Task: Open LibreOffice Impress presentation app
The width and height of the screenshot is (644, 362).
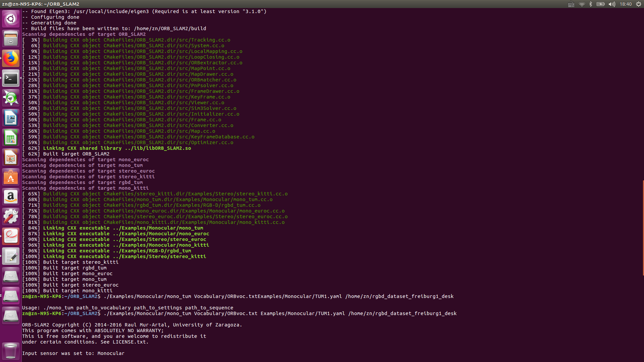Action: [x=11, y=158]
